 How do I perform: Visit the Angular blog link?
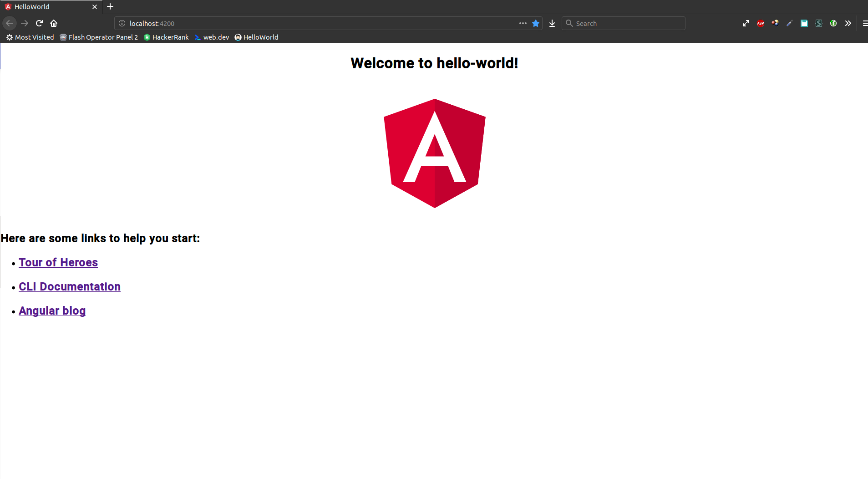(x=52, y=311)
